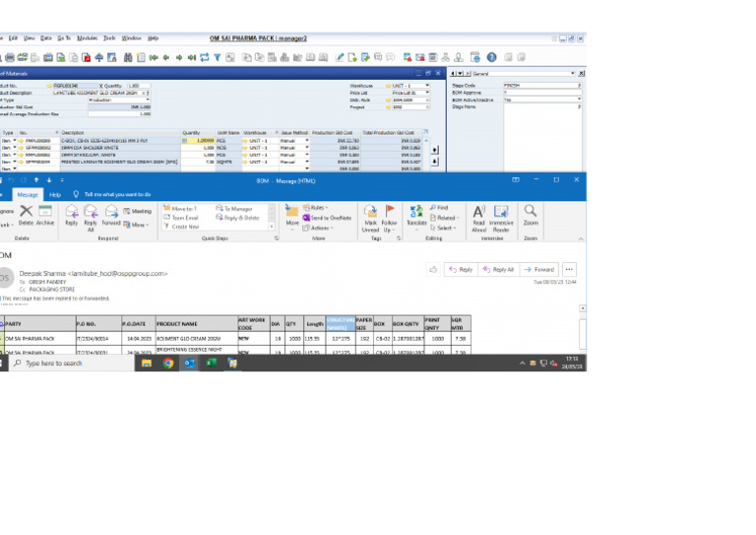Click the Export to Excel icon
This screenshot has height=535, width=756.
point(61,58)
